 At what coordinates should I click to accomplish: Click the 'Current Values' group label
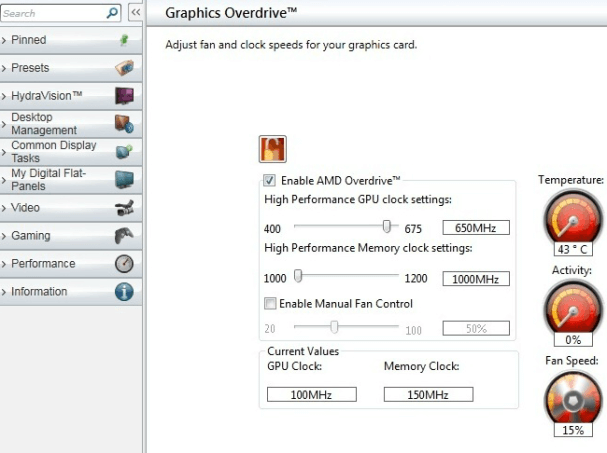(303, 351)
